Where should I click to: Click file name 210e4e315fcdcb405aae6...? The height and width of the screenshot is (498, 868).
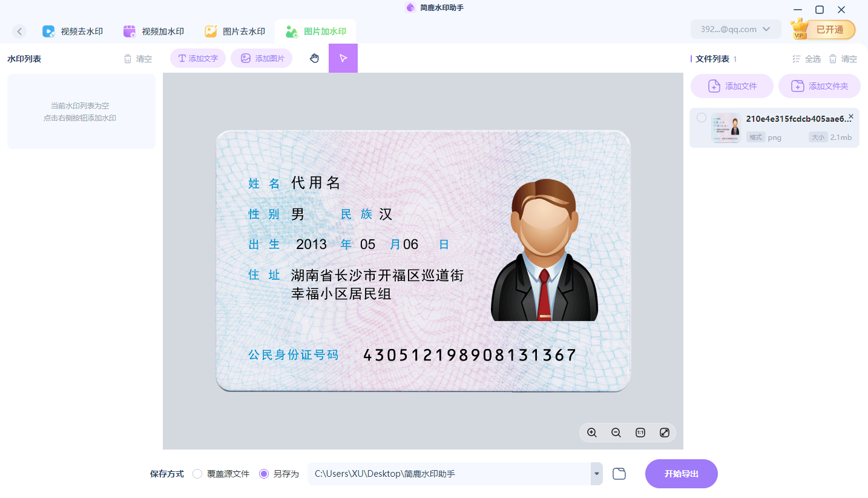pos(798,119)
